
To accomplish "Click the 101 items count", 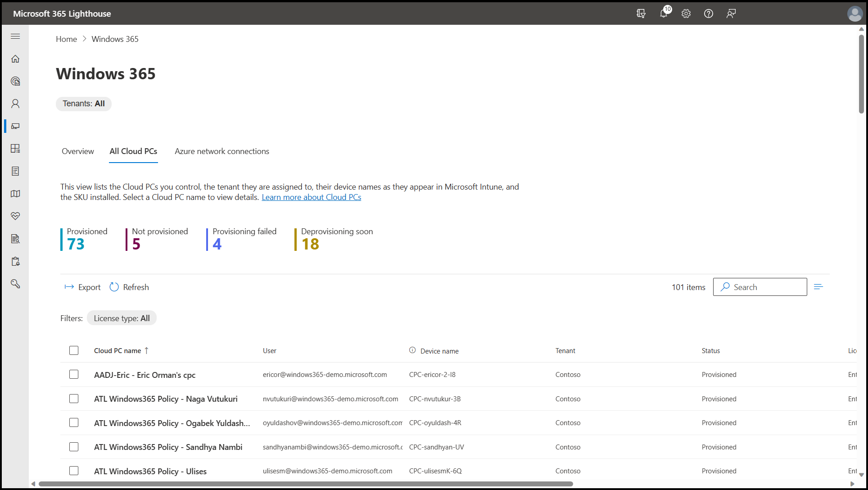I will click(x=688, y=287).
